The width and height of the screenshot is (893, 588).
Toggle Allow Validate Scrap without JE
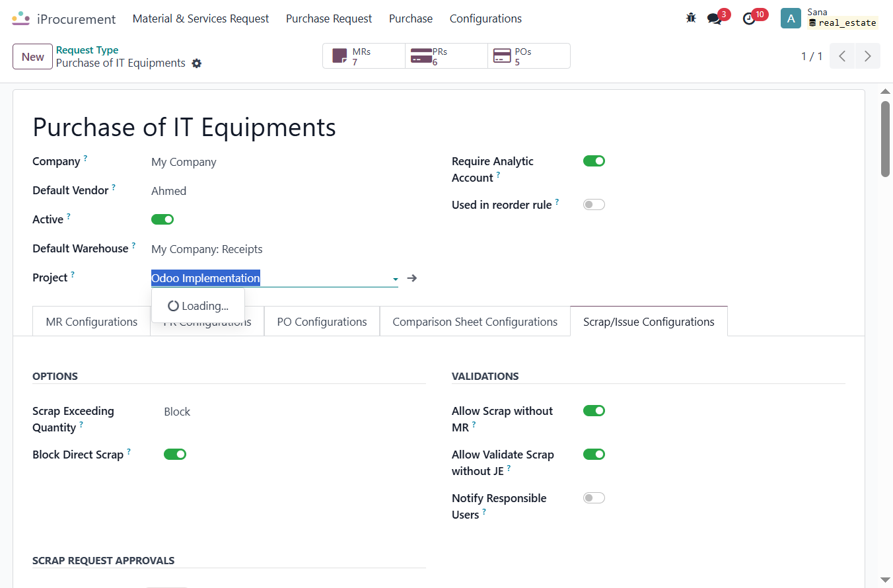coord(594,455)
